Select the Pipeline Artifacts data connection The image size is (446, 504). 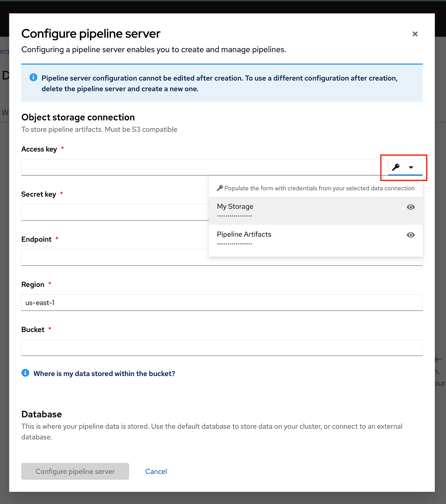316,239
